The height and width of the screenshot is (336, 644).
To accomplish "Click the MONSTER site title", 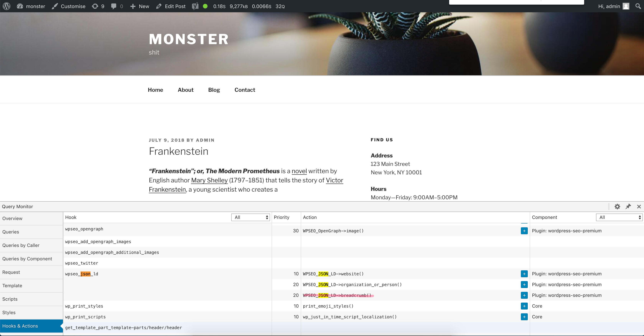I will tap(189, 39).
